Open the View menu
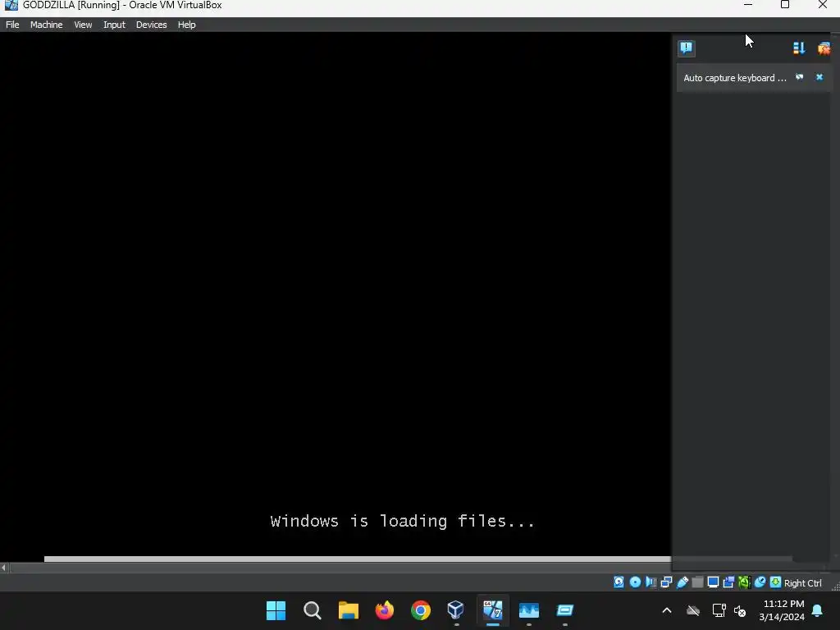This screenshot has width=840, height=630. click(83, 25)
